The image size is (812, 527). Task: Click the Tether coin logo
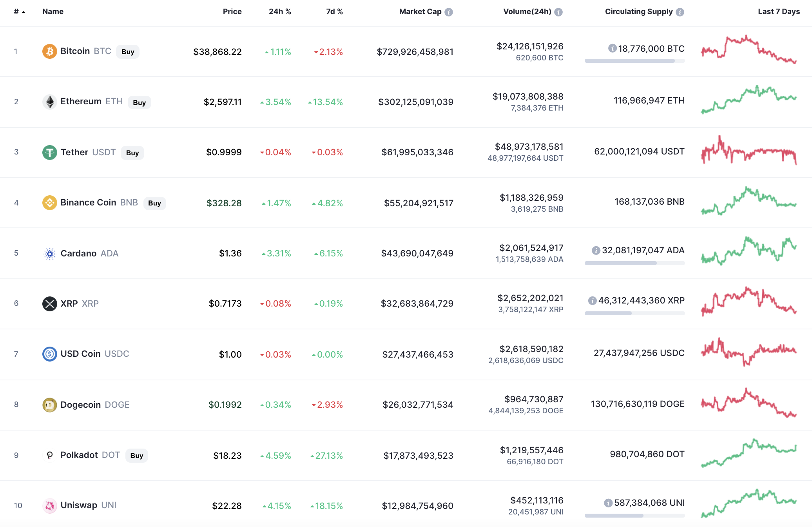49,152
